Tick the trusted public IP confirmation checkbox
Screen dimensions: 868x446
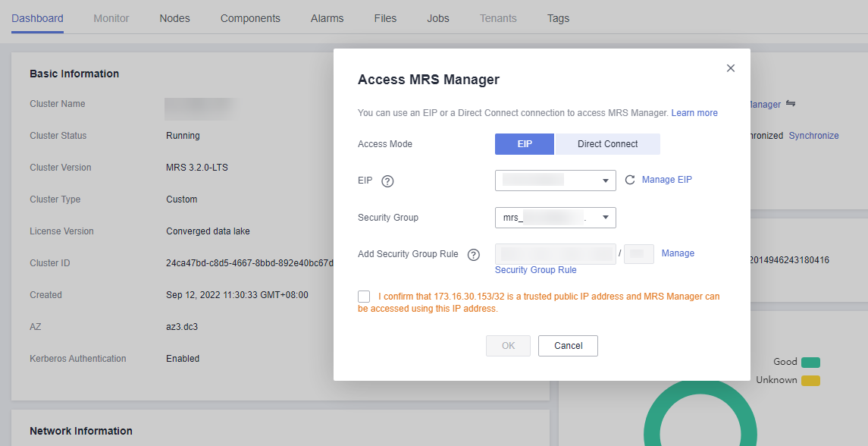click(x=364, y=297)
